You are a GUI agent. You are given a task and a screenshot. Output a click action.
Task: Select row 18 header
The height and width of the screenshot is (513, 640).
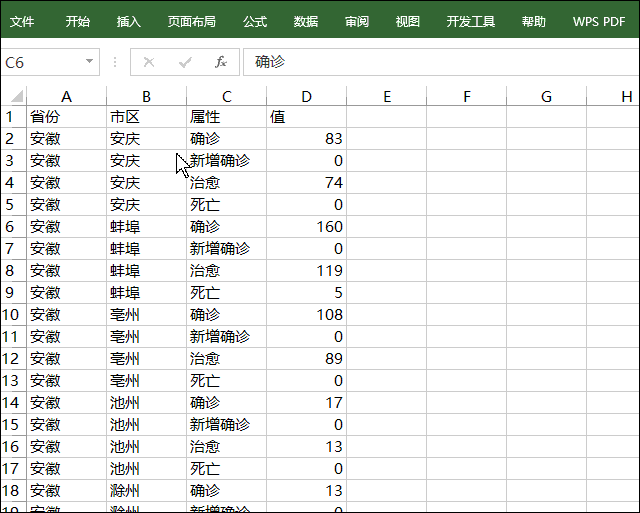13,491
